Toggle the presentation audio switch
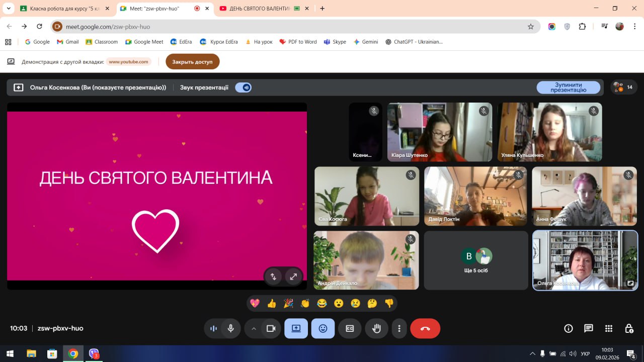644x362 pixels. pyautogui.click(x=244, y=87)
